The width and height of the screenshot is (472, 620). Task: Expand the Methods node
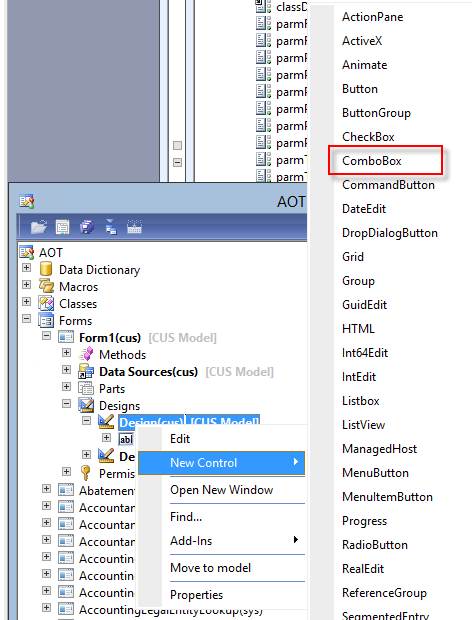point(66,353)
